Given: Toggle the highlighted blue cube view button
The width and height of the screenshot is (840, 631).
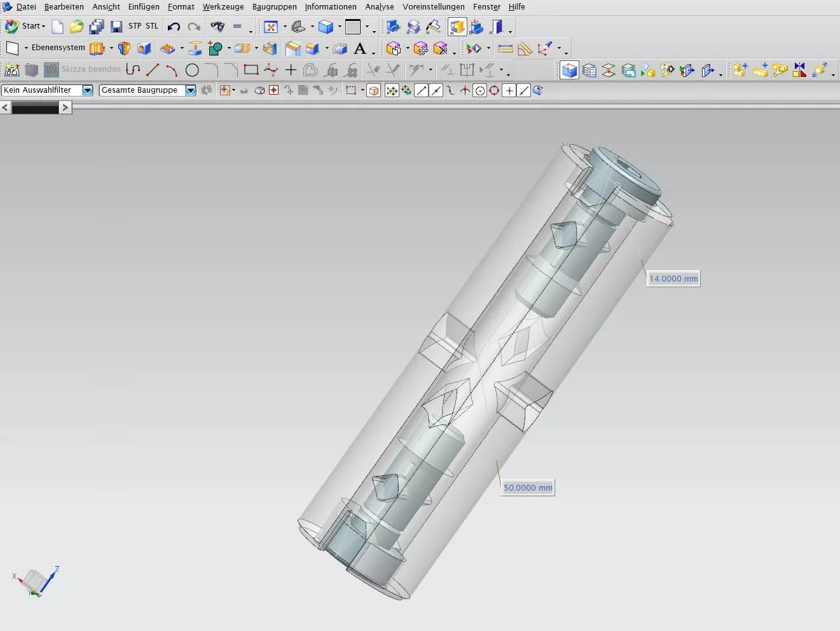Looking at the screenshot, I should [569, 70].
